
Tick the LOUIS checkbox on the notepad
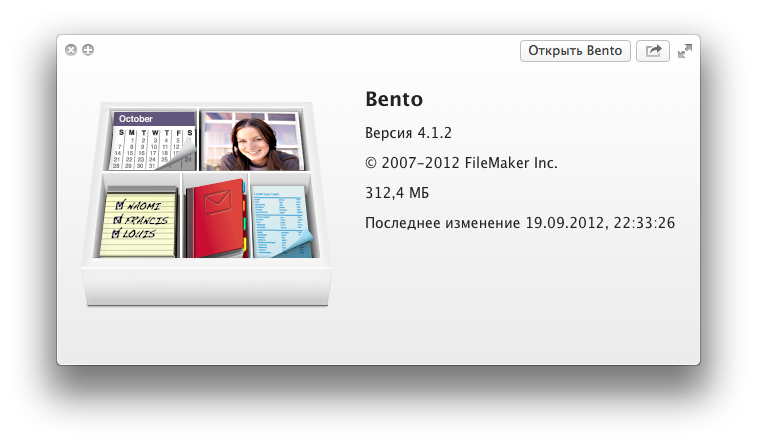pos(117,234)
